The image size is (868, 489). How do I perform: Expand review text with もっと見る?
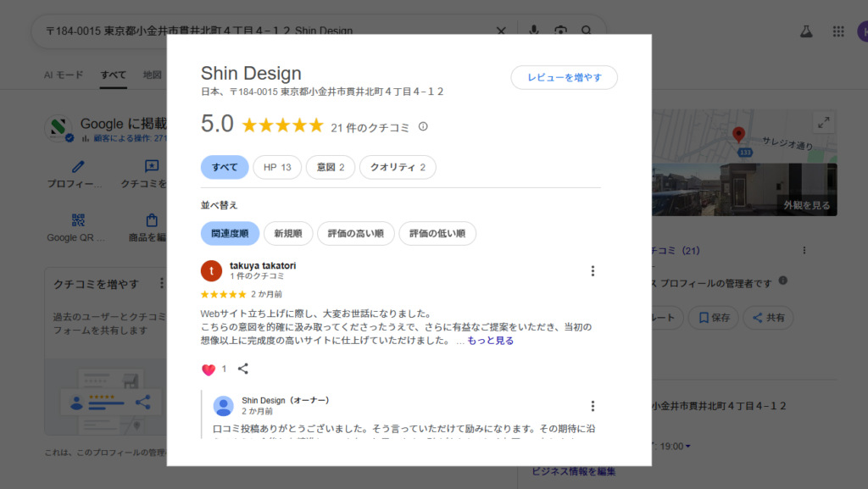point(490,341)
